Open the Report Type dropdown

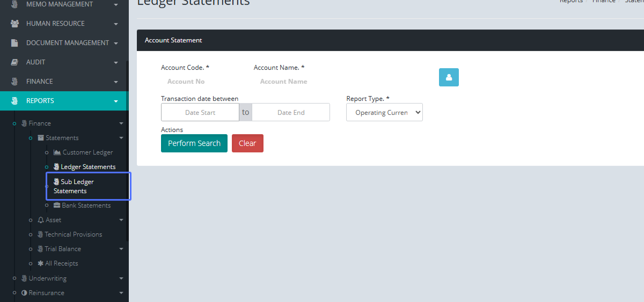click(384, 113)
